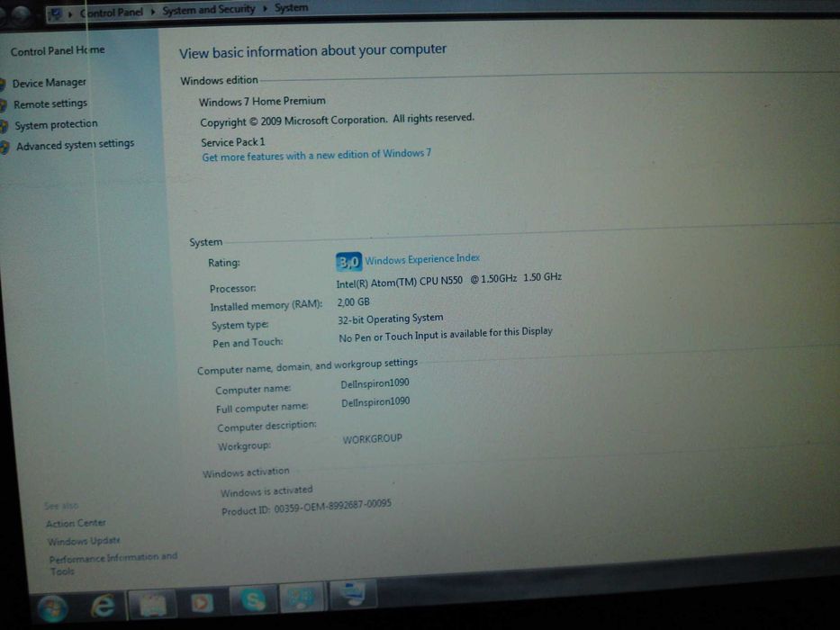
Task: Expand arrow before Control Panel breadcrumb
Action: tap(70, 13)
